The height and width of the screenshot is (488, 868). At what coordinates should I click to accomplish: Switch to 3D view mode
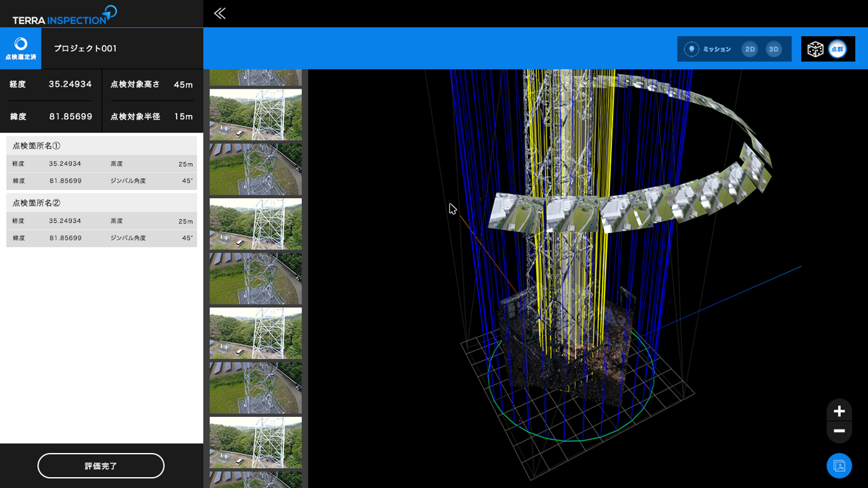point(774,49)
